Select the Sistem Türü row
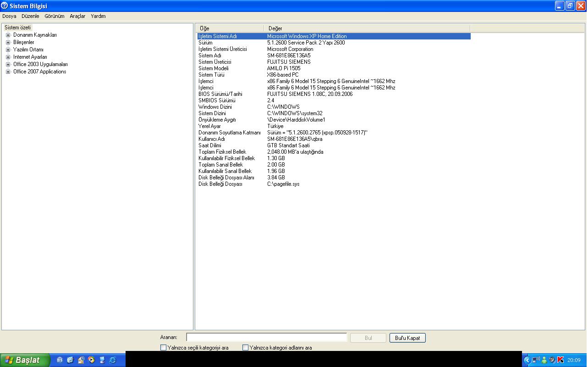This screenshot has width=588, height=367. coord(334,75)
